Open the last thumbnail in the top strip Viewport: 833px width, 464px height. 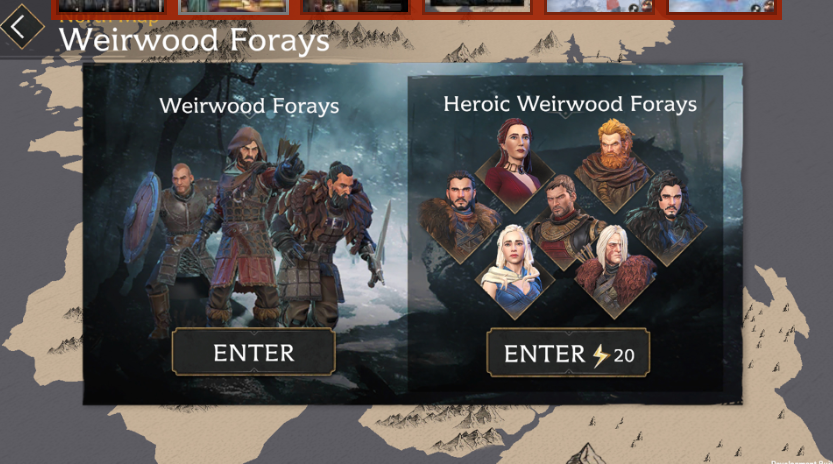click(722, 6)
